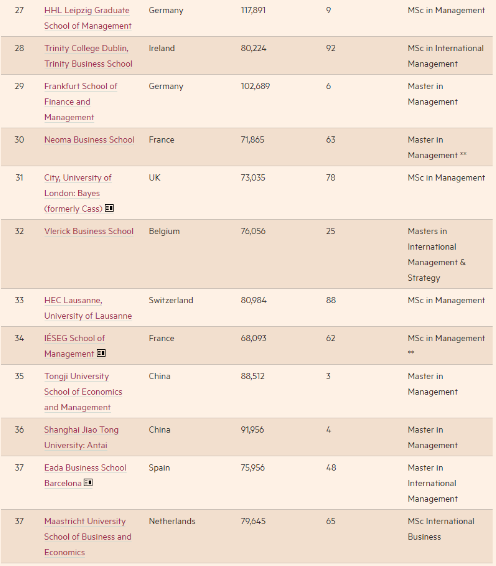This screenshot has width=496, height=566.
Task: Visit HEC Lausanne, University of Lausanne link
Action: click(x=88, y=308)
